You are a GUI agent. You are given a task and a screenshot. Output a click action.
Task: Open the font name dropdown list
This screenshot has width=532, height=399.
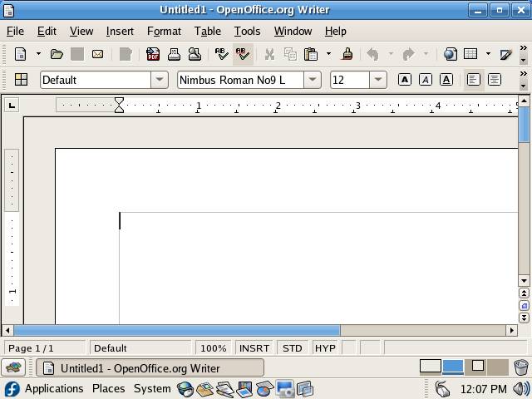pos(313,80)
